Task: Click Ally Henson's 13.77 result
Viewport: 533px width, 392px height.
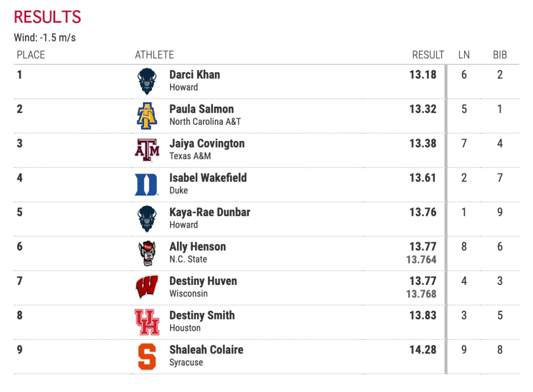Action: [423, 247]
